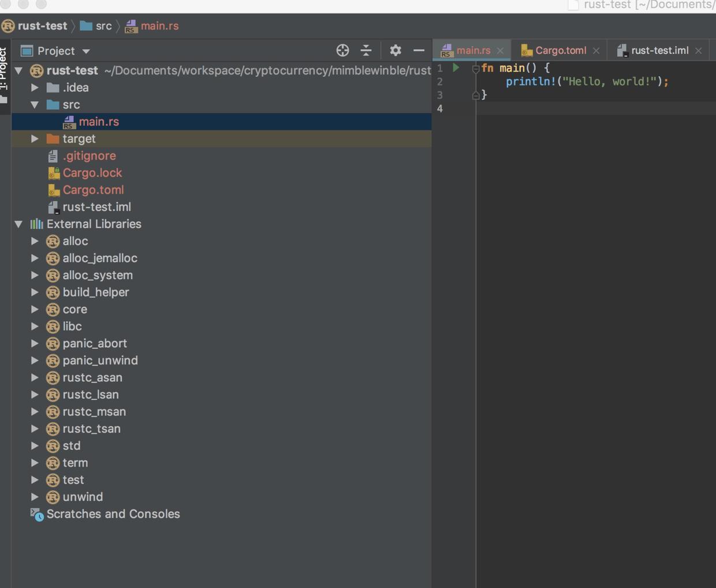Switch to the rust-test.iml editor tab
This screenshot has height=588, width=716.
point(659,50)
